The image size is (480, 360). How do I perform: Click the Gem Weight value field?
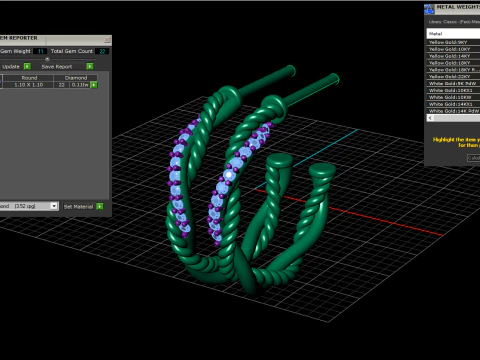tap(40, 51)
